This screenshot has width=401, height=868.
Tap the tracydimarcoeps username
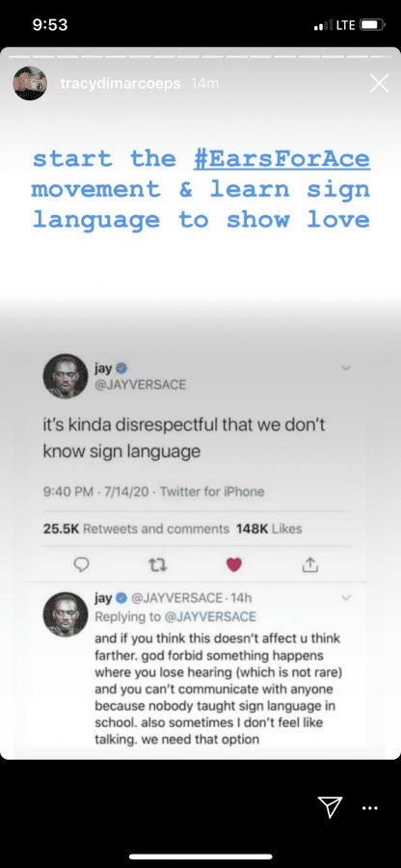120,83
